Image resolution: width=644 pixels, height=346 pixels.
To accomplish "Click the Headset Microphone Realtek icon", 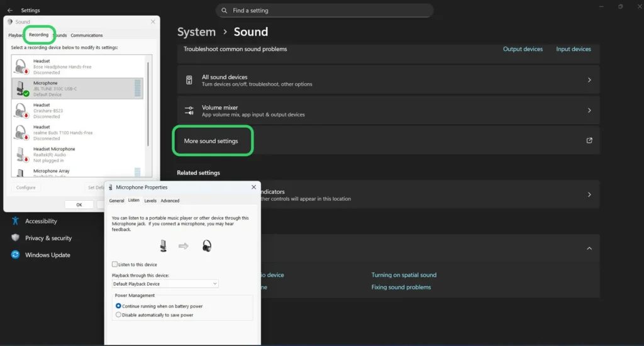I will click(21, 155).
